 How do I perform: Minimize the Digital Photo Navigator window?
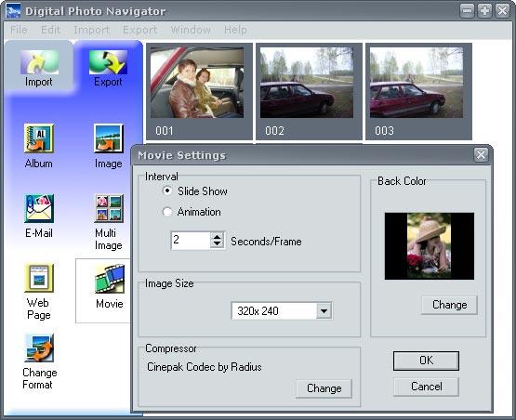tap(467, 10)
